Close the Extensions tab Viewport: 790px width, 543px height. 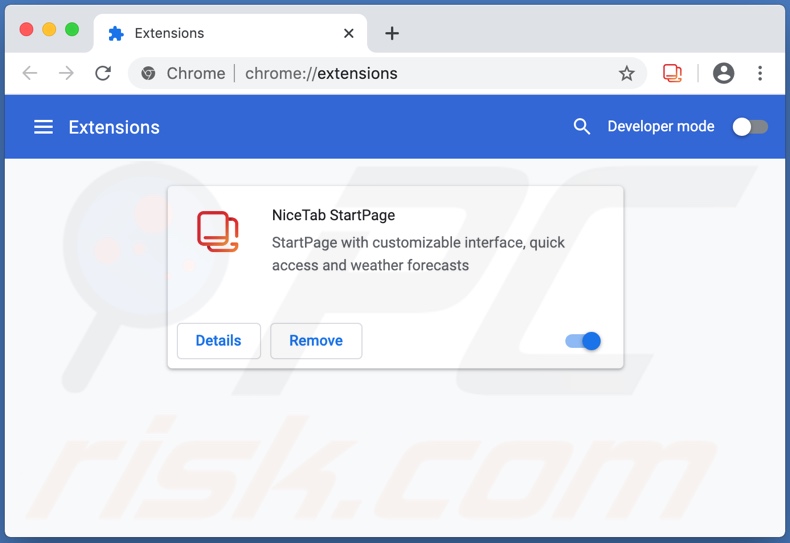coord(349,33)
